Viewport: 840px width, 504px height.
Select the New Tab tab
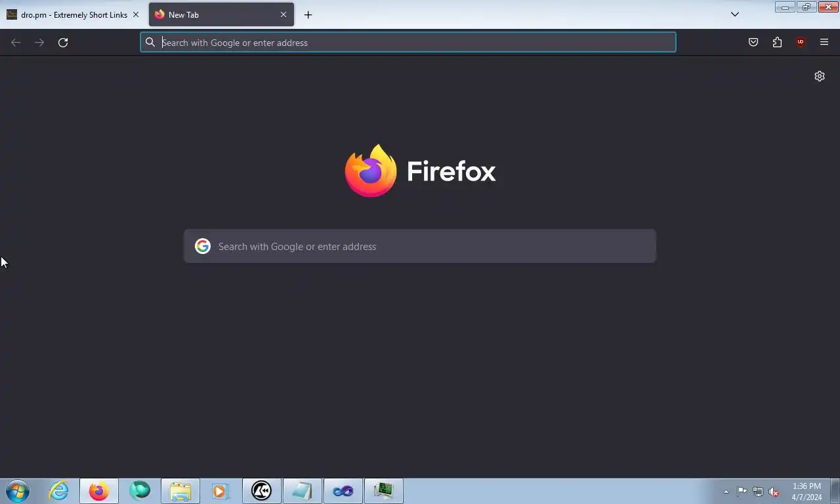221,14
